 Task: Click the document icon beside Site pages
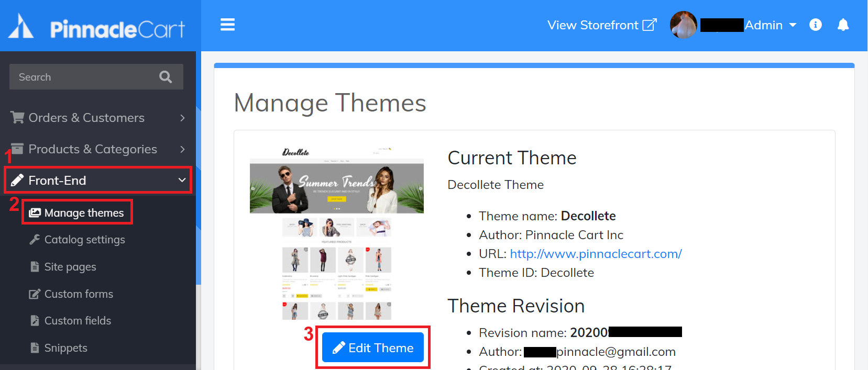click(35, 266)
